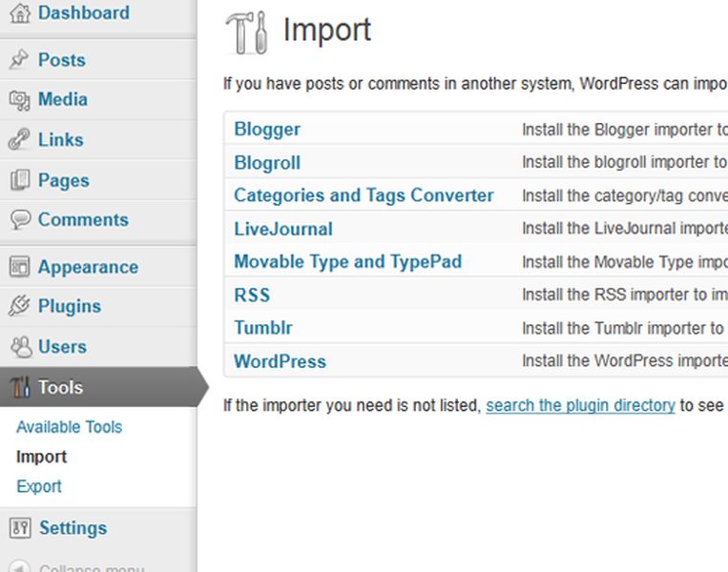Click 'Install the RSS importer' description

(x=625, y=295)
